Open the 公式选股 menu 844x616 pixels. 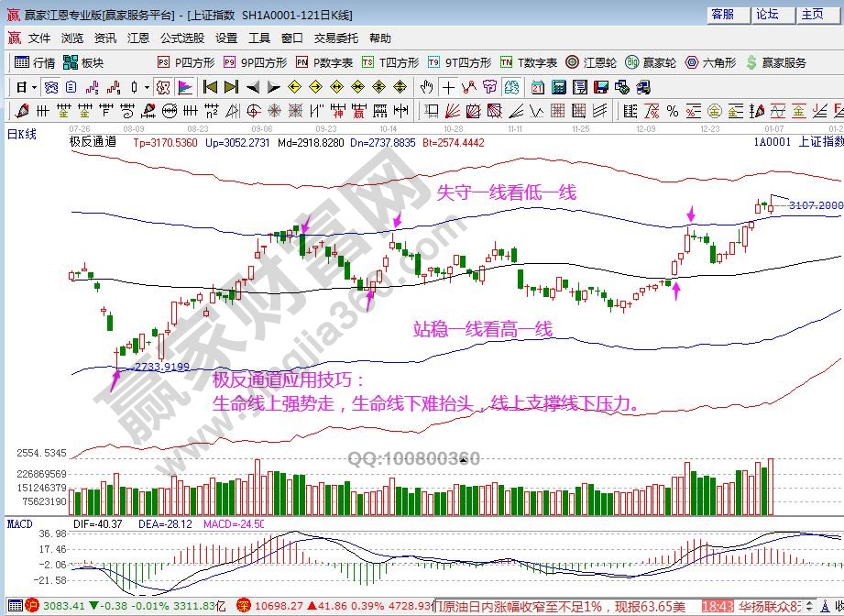point(182,38)
